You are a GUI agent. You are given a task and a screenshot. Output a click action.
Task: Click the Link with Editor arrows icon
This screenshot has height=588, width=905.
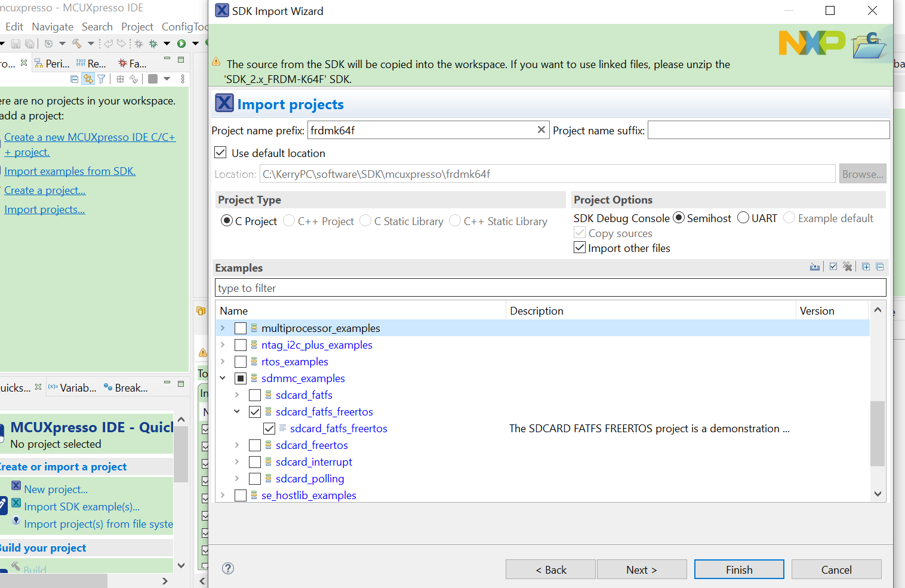[88, 78]
